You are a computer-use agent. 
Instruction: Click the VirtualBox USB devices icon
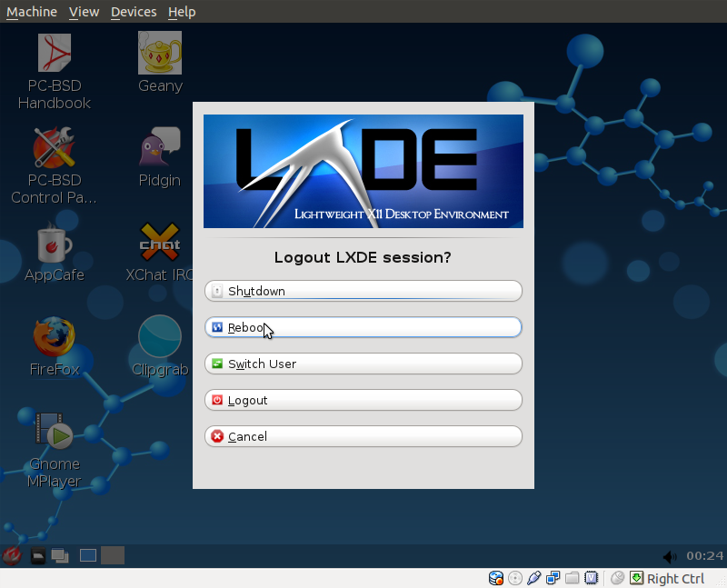click(534, 578)
